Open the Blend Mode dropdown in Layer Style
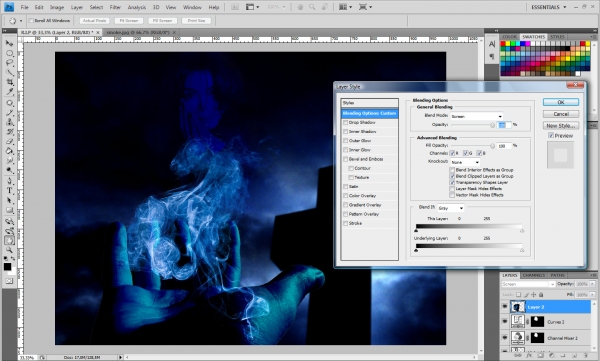 tap(476, 116)
